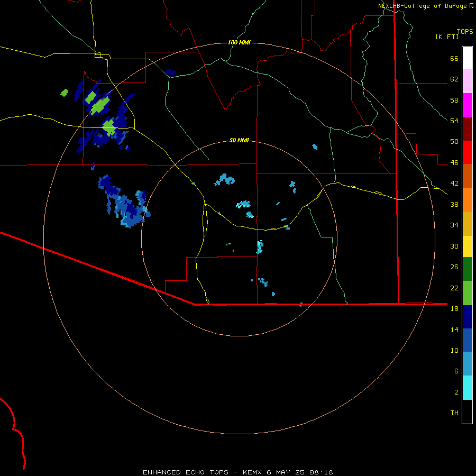476x476 pixels.
Task: Select the black TH legend swatch
Action: pyautogui.click(x=467, y=411)
